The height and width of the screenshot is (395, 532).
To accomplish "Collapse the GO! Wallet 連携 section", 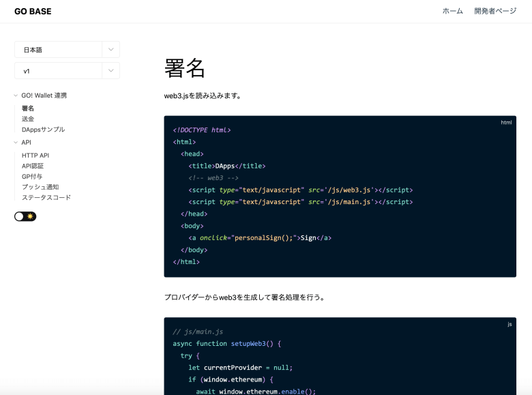I will click(41, 96).
